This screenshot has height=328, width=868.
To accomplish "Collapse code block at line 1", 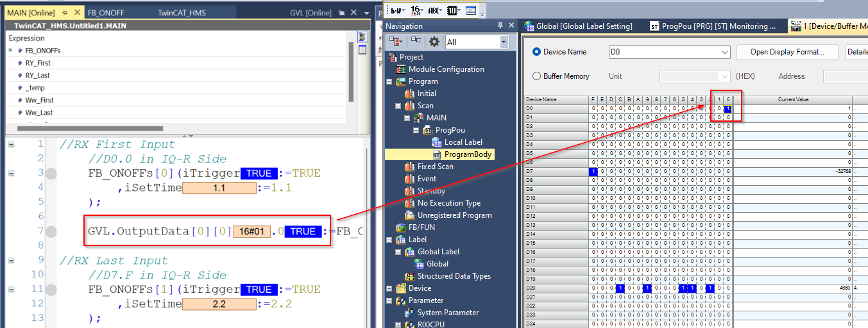I will [x=11, y=145].
